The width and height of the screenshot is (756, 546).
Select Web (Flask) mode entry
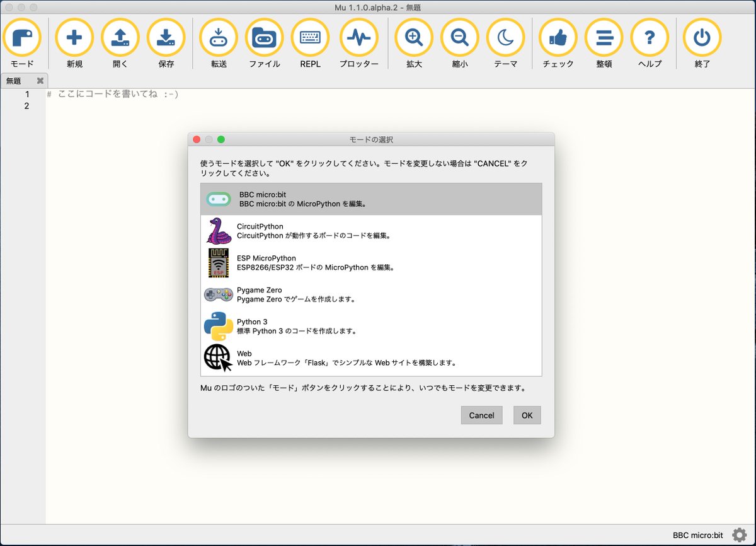click(371, 357)
